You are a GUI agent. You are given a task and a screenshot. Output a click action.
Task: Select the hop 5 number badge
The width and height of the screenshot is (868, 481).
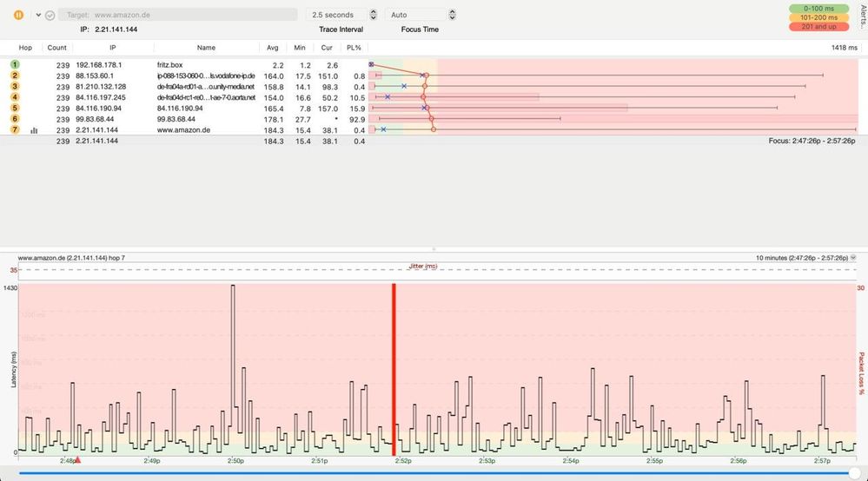coord(15,108)
